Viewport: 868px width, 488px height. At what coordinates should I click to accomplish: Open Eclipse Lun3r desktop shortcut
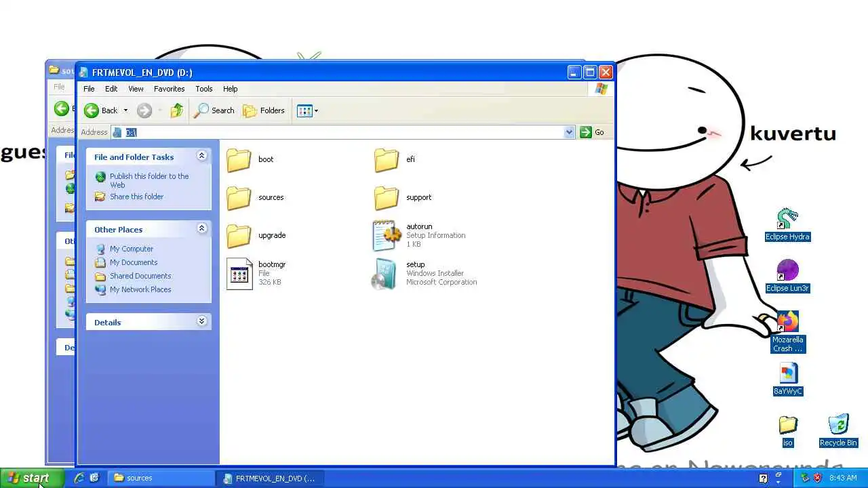pos(787,276)
